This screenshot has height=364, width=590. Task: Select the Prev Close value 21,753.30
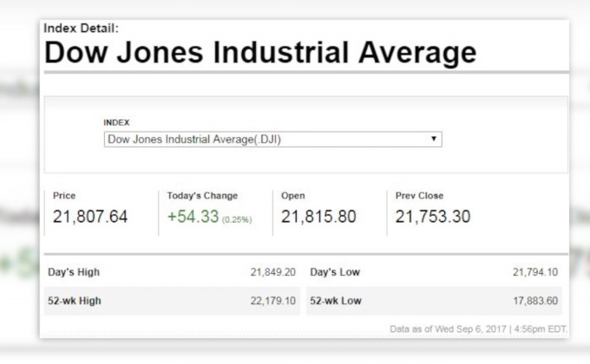point(433,217)
